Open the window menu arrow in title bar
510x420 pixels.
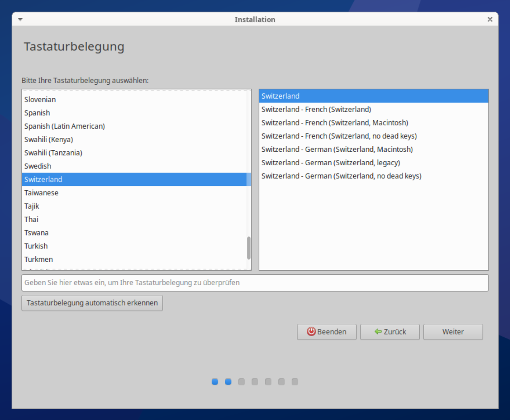pyautogui.click(x=20, y=19)
